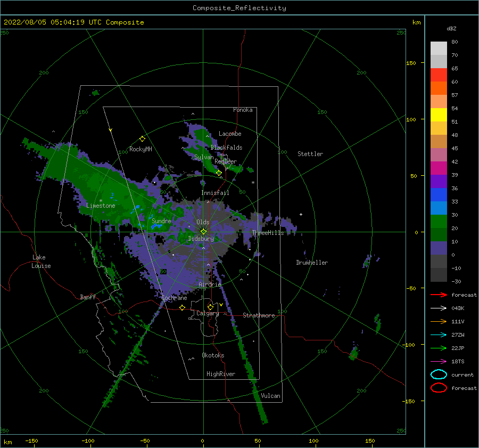This screenshot has width=479, height=448.
Task: Click the Calgary city label
Action: coord(208,313)
